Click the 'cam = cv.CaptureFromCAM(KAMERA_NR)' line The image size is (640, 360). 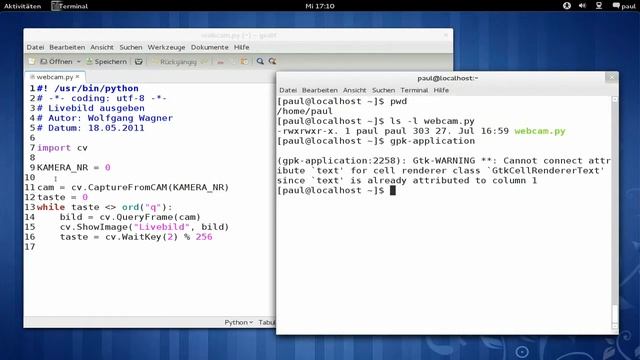[133, 187]
